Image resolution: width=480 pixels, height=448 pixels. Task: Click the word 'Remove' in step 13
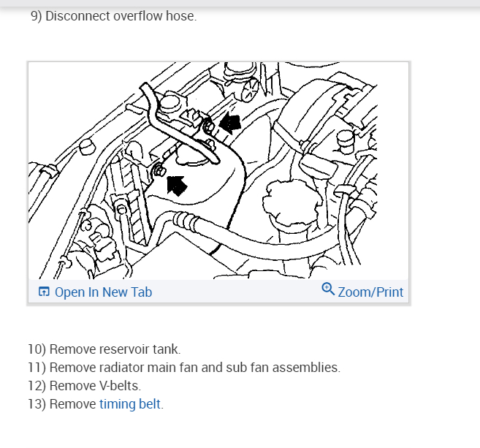tap(72, 404)
